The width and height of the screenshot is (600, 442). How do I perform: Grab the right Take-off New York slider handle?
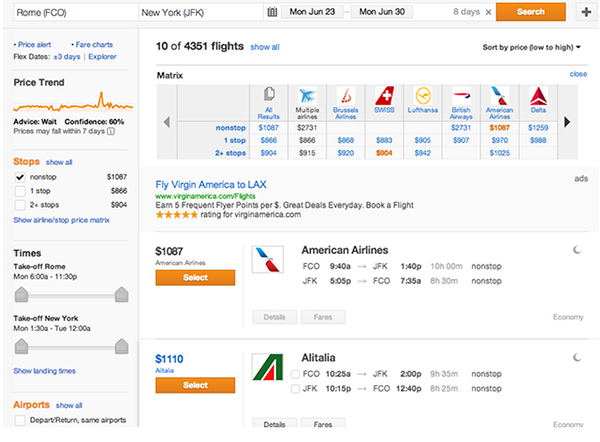tap(122, 346)
